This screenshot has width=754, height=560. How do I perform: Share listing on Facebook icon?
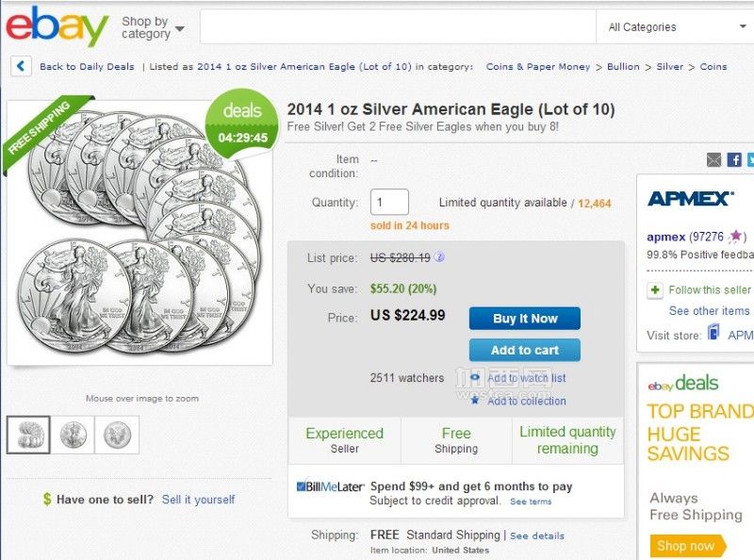[x=734, y=159]
